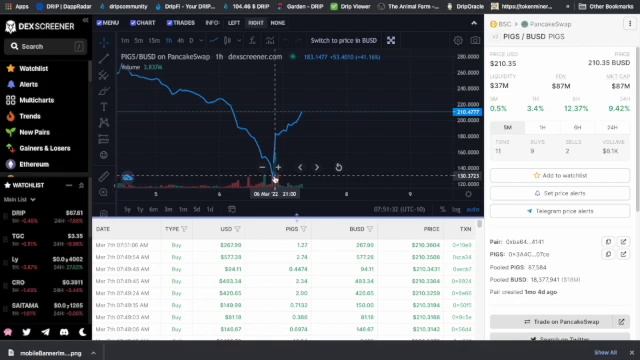Move chart right with arrow
Viewport: 640px width, 360px height.
tap(317, 167)
